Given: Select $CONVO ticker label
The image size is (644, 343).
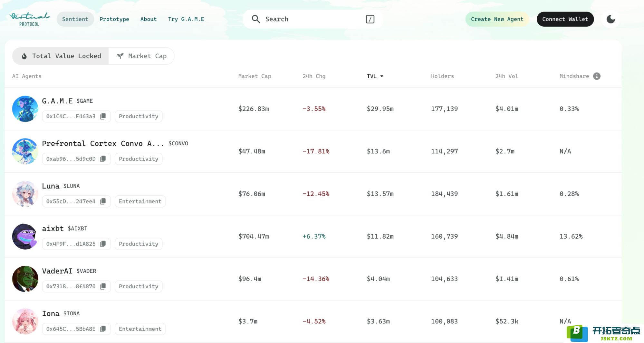Looking at the screenshot, I should pyautogui.click(x=178, y=143).
